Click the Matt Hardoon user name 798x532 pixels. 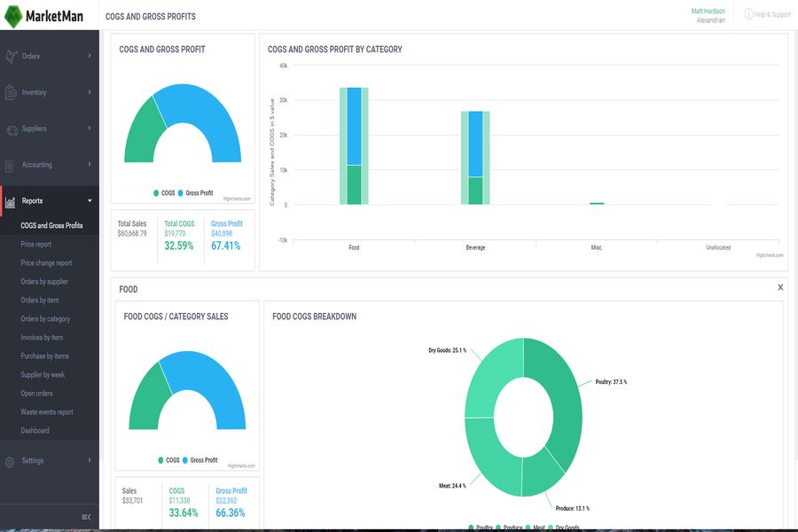click(708, 11)
